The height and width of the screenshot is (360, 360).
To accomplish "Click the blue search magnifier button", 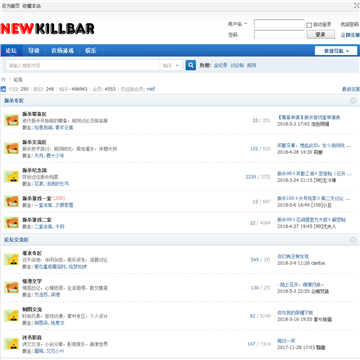I will (x=191, y=65).
